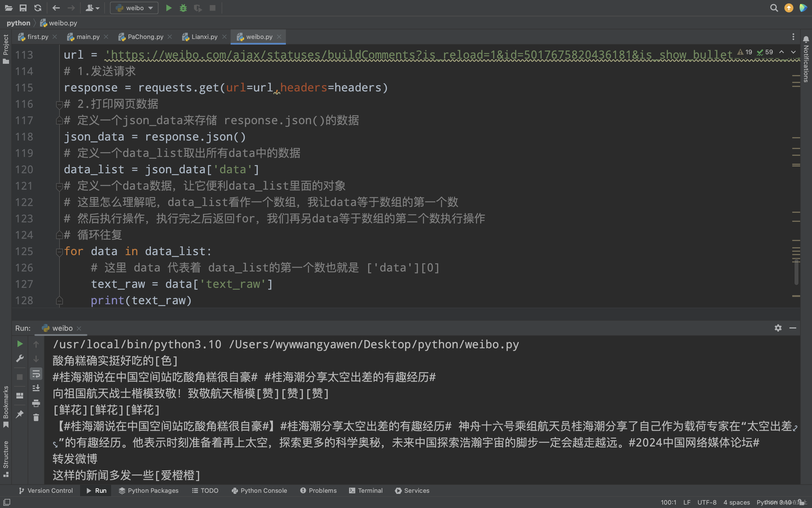Open the Python Console tool window
This screenshot has height=508, width=812.
click(x=259, y=491)
